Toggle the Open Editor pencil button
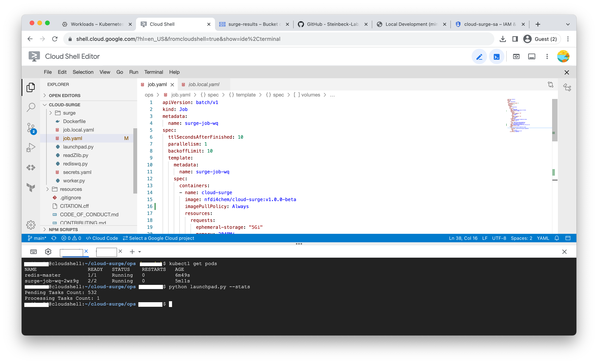The height and width of the screenshot is (364, 598). 479,57
